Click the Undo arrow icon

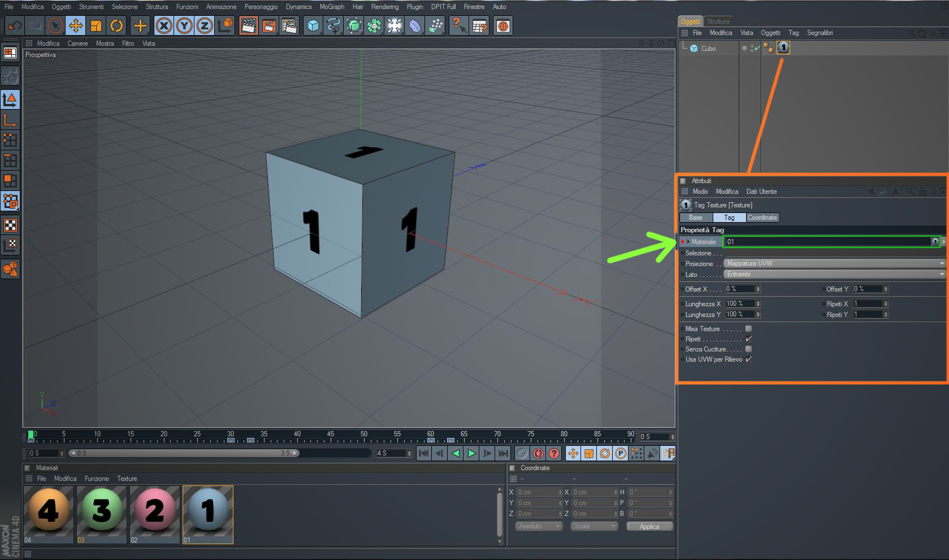point(15,26)
